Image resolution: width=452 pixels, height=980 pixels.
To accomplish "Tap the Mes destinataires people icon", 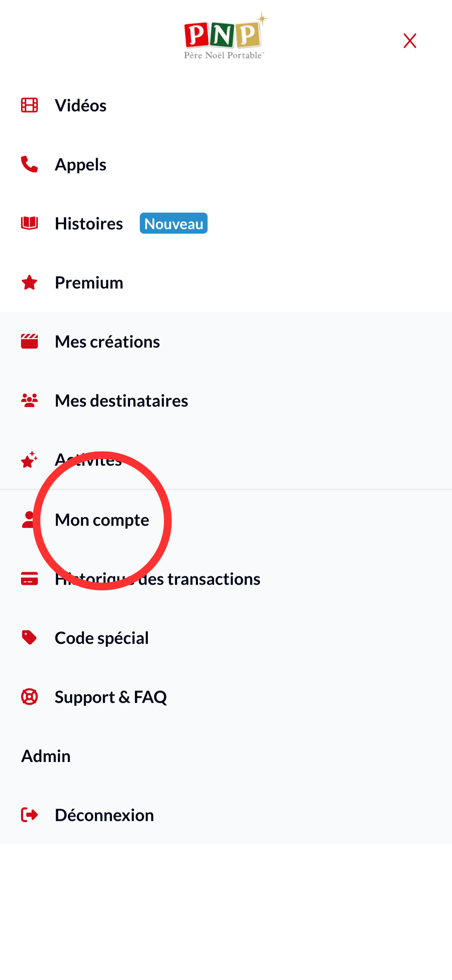I will tap(29, 400).
